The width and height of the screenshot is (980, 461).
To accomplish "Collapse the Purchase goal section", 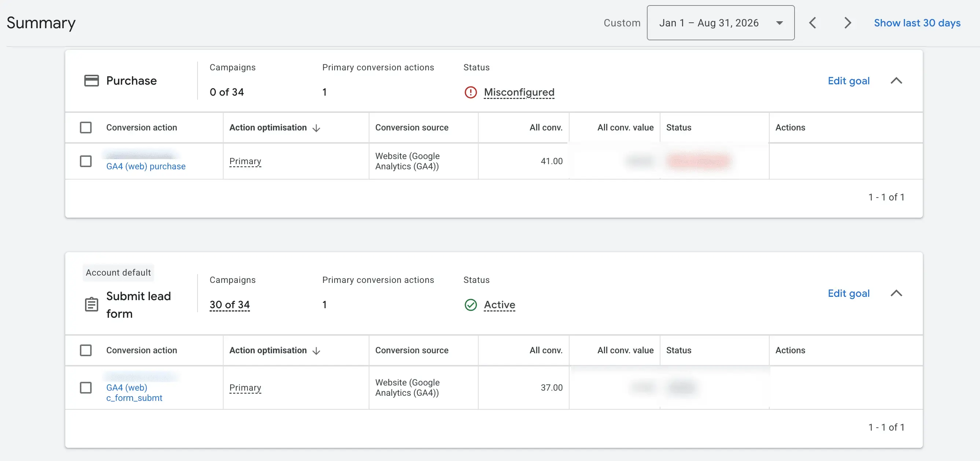I will click(x=896, y=81).
